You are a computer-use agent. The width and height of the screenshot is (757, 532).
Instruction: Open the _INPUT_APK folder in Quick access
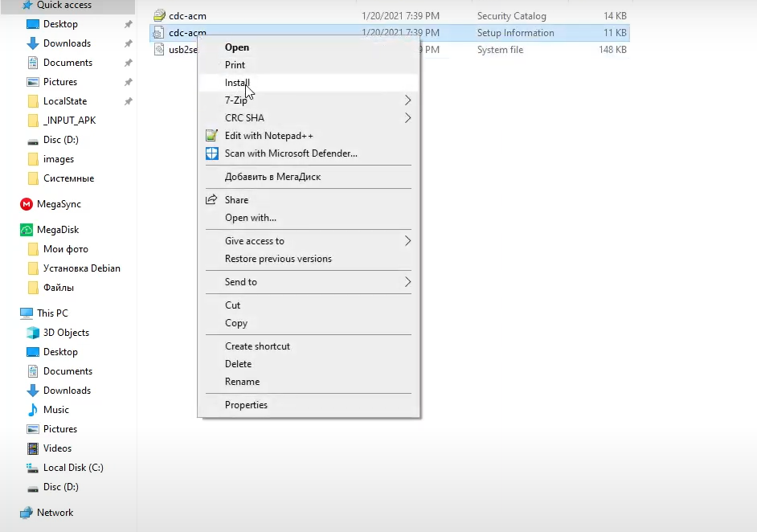pyautogui.click(x=69, y=121)
